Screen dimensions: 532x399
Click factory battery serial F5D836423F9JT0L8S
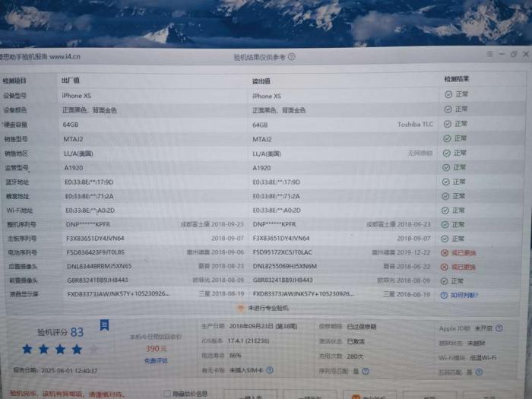pos(96,252)
